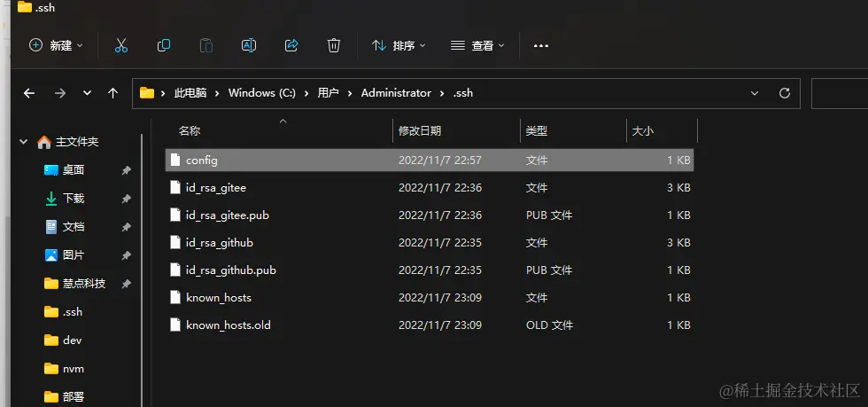The width and height of the screenshot is (868, 407).
Task: Click the Copy icon in toolbar
Action: [x=164, y=45]
